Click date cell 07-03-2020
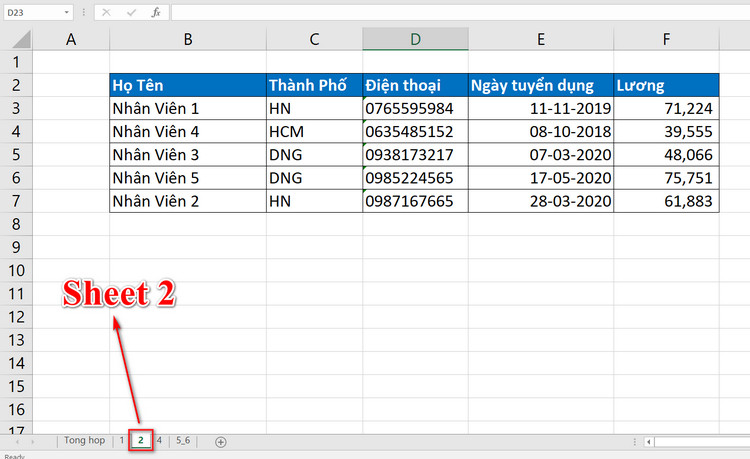Screen dimensions: 750x459 (x=540, y=155)
